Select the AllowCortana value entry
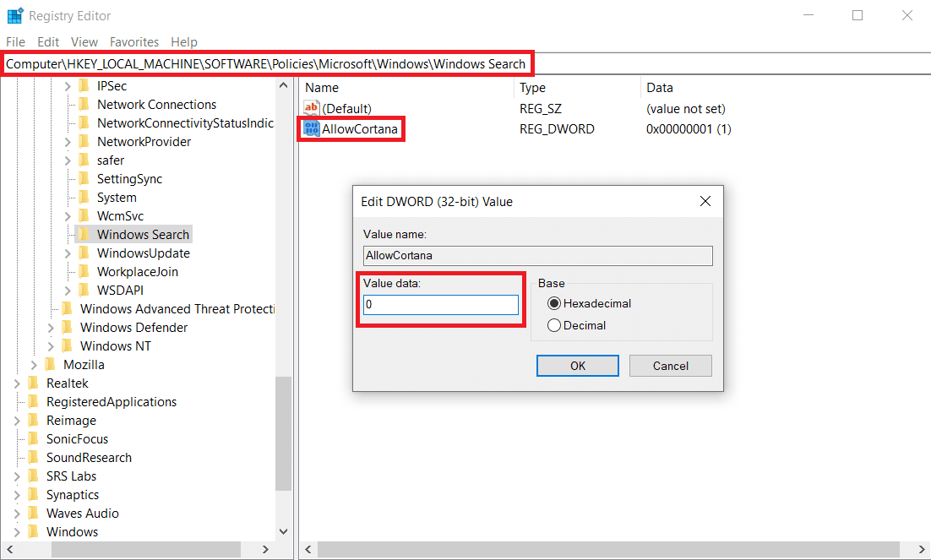The height and width of the screenshot is (560, 931). (x=359, y=128)
